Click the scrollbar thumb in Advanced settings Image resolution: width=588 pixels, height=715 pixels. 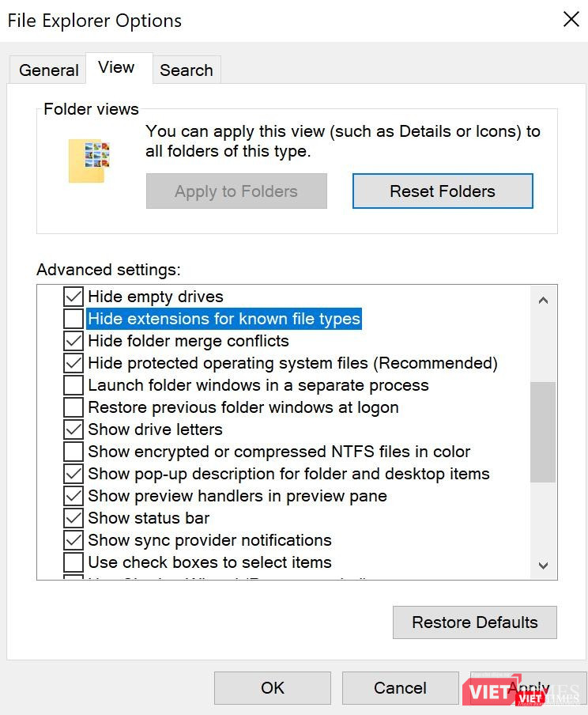click(x=543, y=431)
